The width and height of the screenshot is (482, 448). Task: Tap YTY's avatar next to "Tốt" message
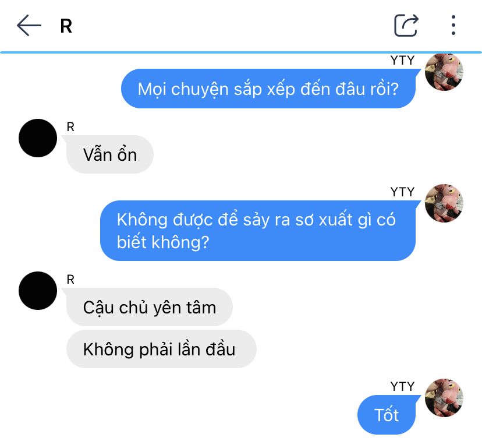444,398
